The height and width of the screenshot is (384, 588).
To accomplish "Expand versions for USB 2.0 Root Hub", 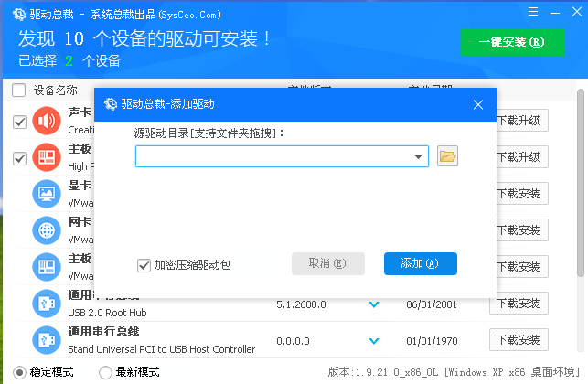I will [x=374, y=304].
